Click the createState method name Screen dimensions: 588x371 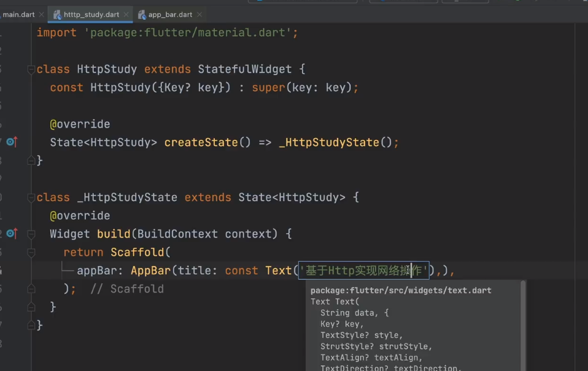[x=201, y=142]
